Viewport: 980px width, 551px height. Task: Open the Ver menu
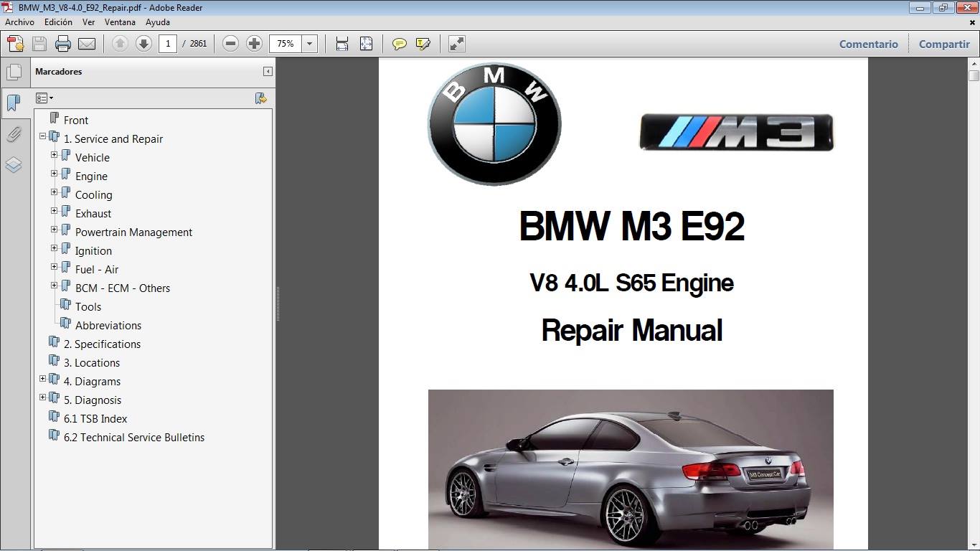[x=88, y=22]
